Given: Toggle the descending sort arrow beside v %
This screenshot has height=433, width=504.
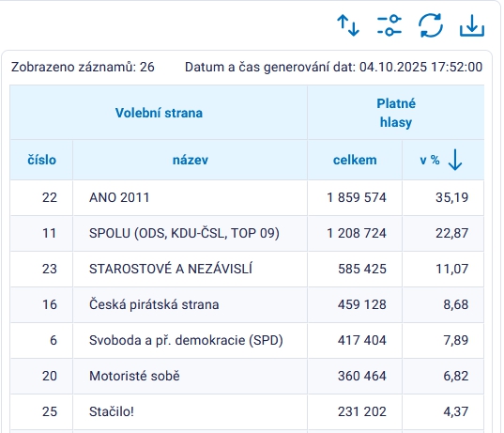Looking at the screenshot, I should click(455, 160).
